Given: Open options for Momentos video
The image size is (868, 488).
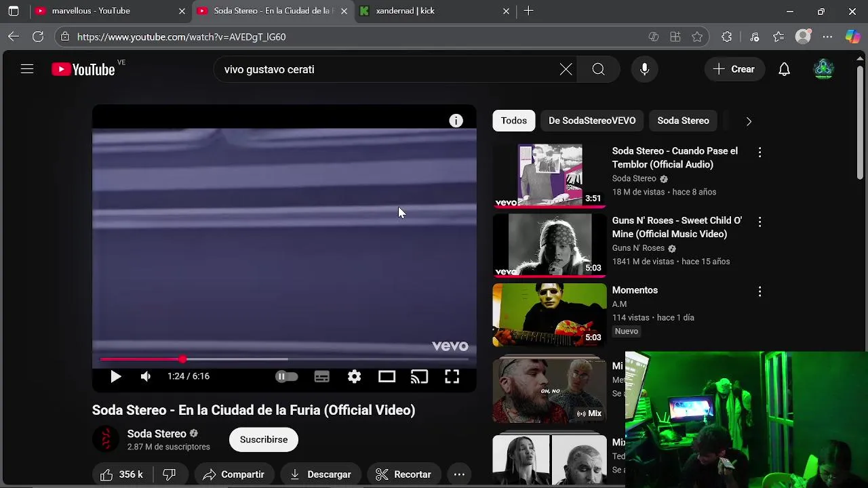Looking at the screenshot, I should 759,291.
